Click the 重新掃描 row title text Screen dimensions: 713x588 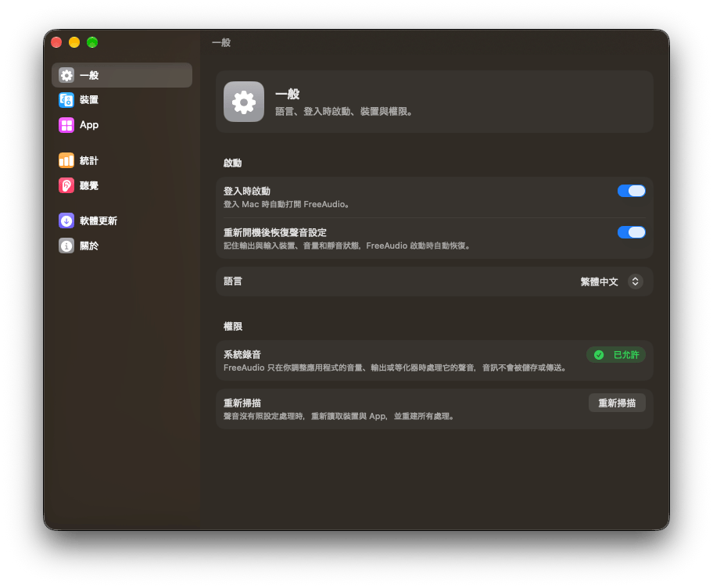[242, 403]
